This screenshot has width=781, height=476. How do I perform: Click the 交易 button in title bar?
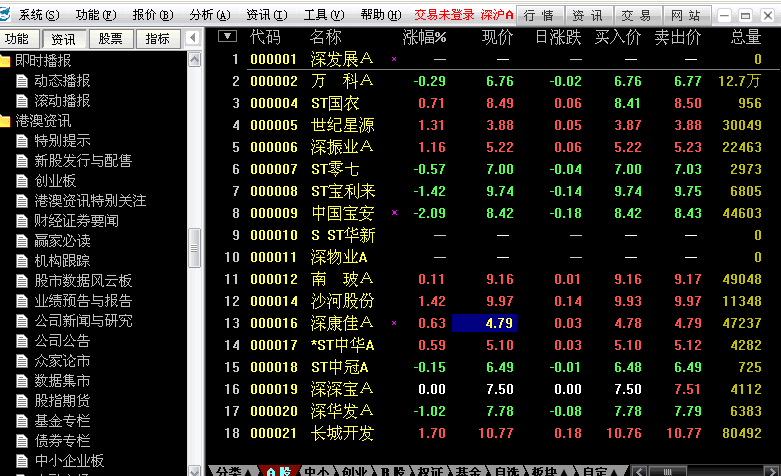[x=637, y=16]
